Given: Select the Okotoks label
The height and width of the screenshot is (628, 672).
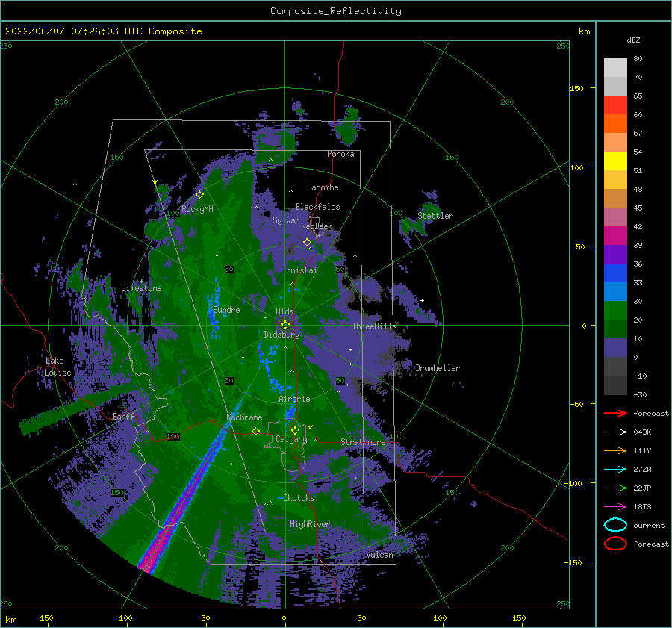Looking at the screenshot, I should pos(299,498).
